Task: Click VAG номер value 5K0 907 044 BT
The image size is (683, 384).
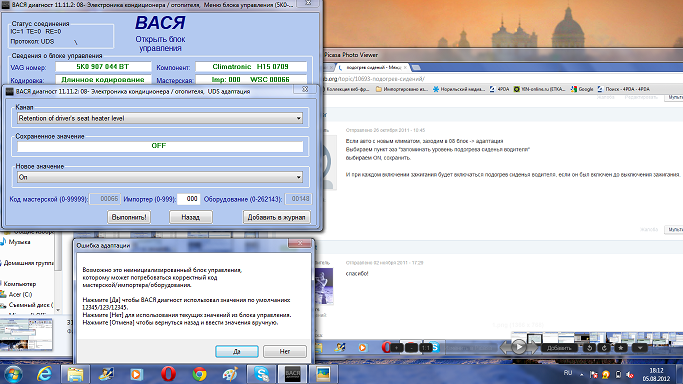Action: point(103,67)
